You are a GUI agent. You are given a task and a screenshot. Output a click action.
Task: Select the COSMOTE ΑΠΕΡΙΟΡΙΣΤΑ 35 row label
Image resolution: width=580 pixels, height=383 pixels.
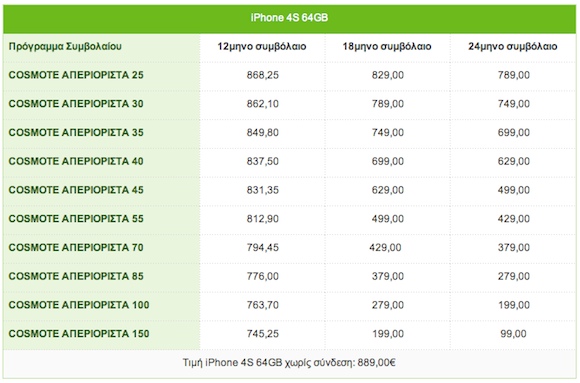tap(76, 132)
